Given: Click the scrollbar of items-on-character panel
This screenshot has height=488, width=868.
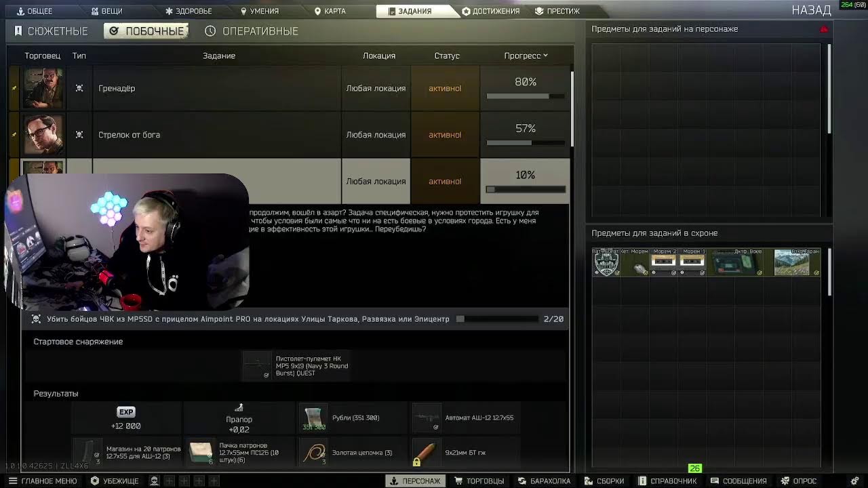Looking at the screenshot, I should click(x=829, y=88).
